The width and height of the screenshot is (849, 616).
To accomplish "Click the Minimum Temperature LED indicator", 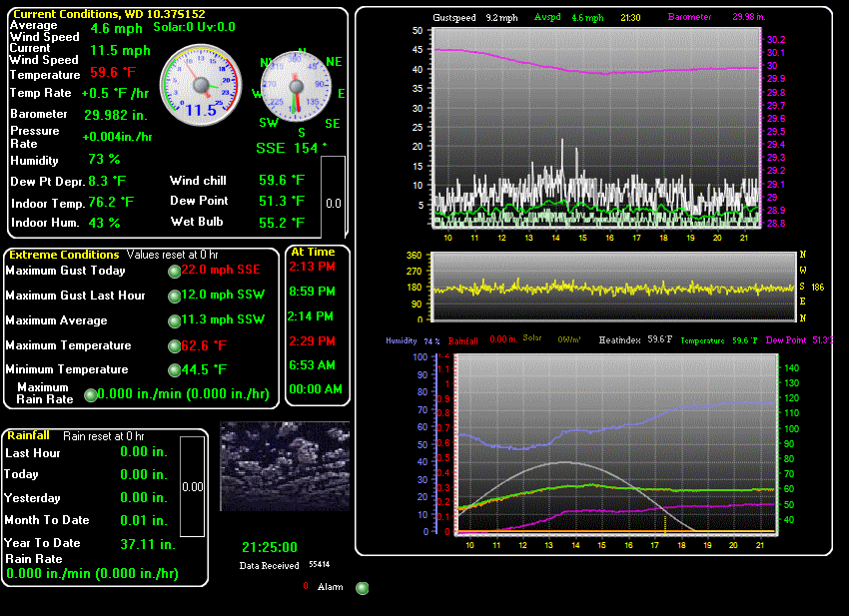I will pos(174,370).
